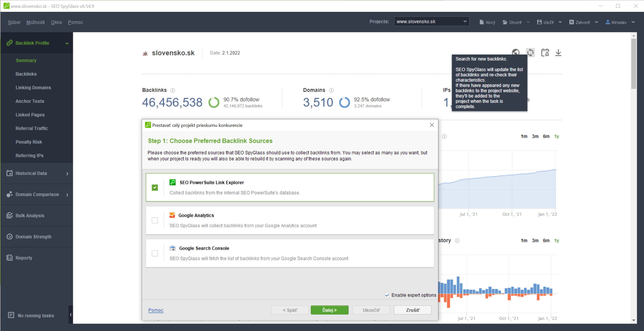Click the No running tasks icon

pyautogui.click(x=11, y=315)
